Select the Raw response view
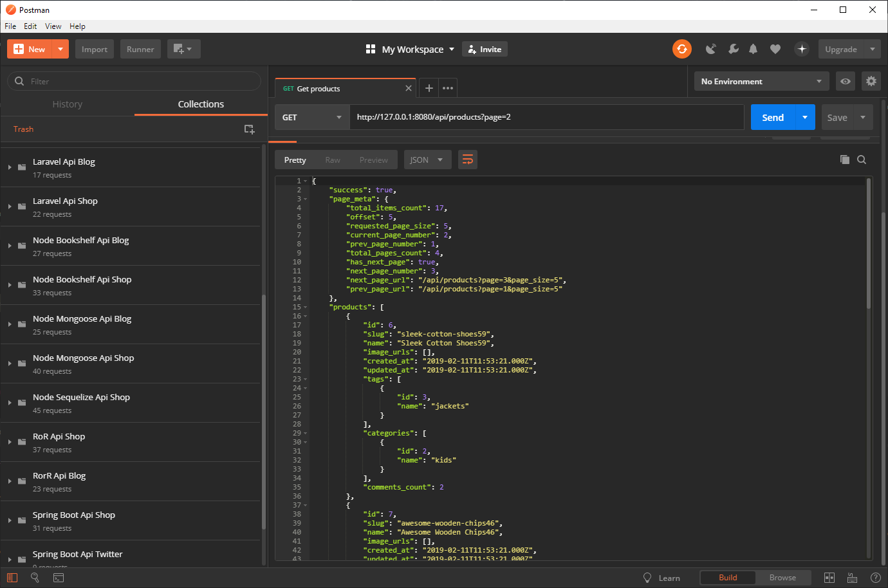 pos(333,160)
